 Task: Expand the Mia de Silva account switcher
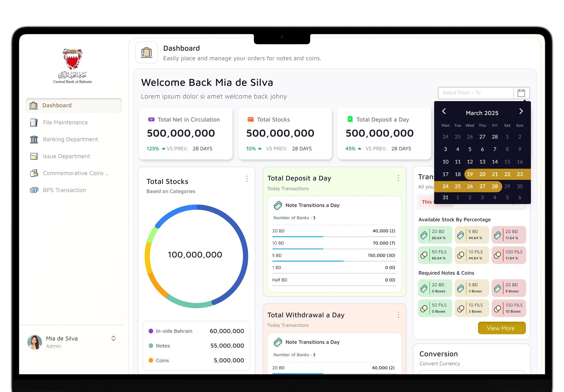(113, 338)
